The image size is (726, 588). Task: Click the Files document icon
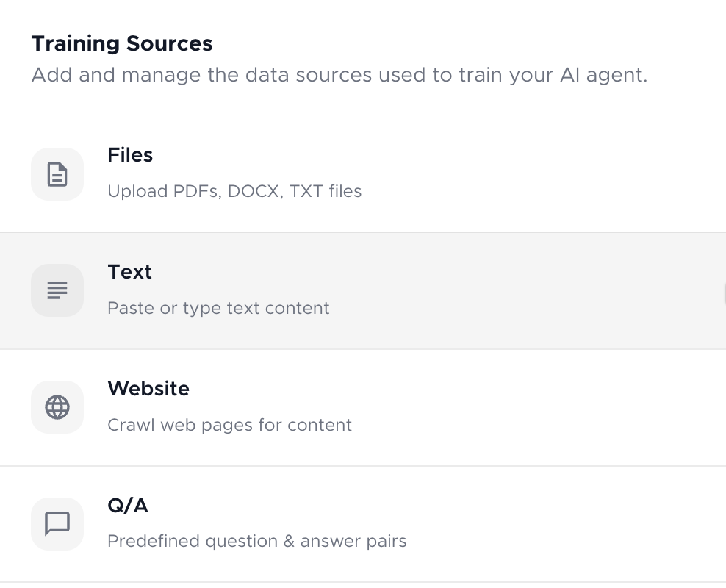click(57, 174)
